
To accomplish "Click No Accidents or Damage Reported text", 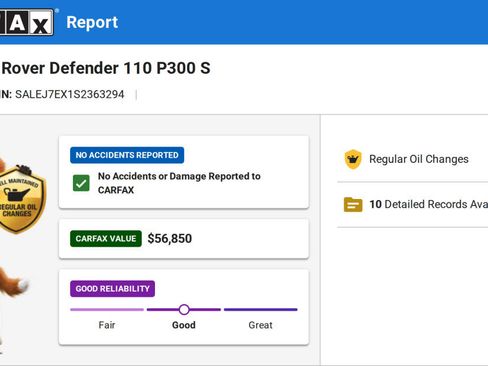I will tap(179, 183).
